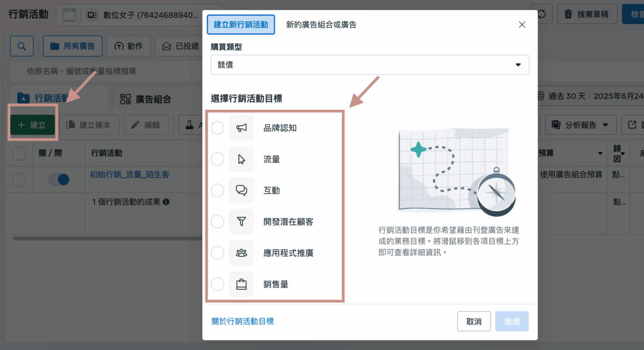Click the megaphone icon for 品牌認知

pyautogui.click(x=241, y=128)
